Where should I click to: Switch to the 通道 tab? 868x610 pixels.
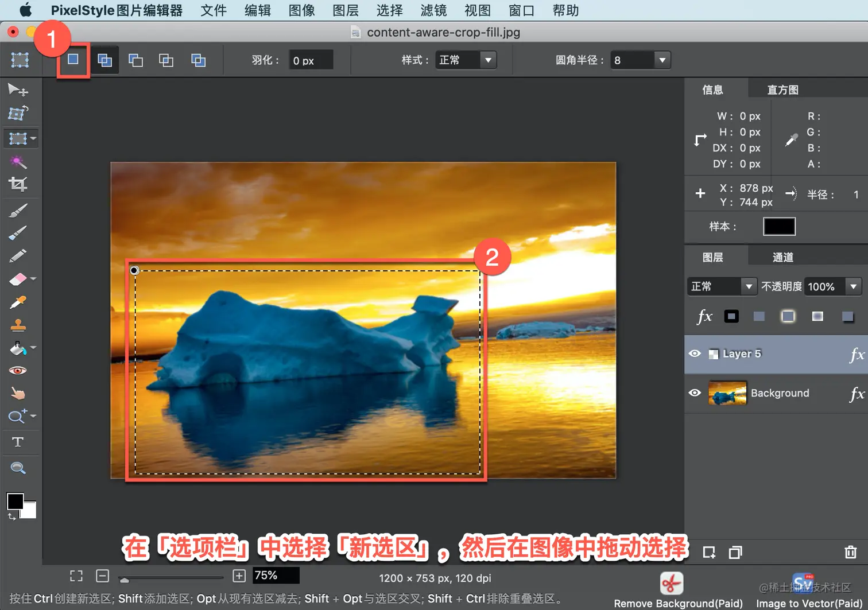(783, 257)
